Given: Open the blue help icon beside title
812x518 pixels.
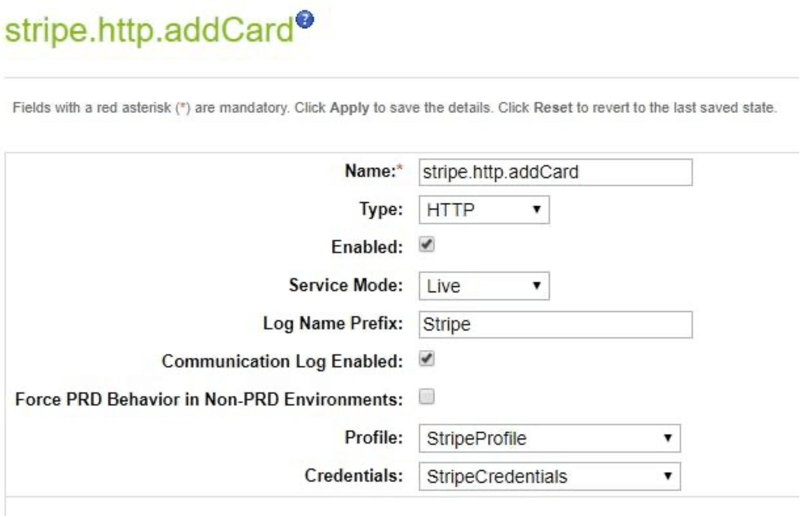Looking at the screenshot, I should tap(305, 20).
